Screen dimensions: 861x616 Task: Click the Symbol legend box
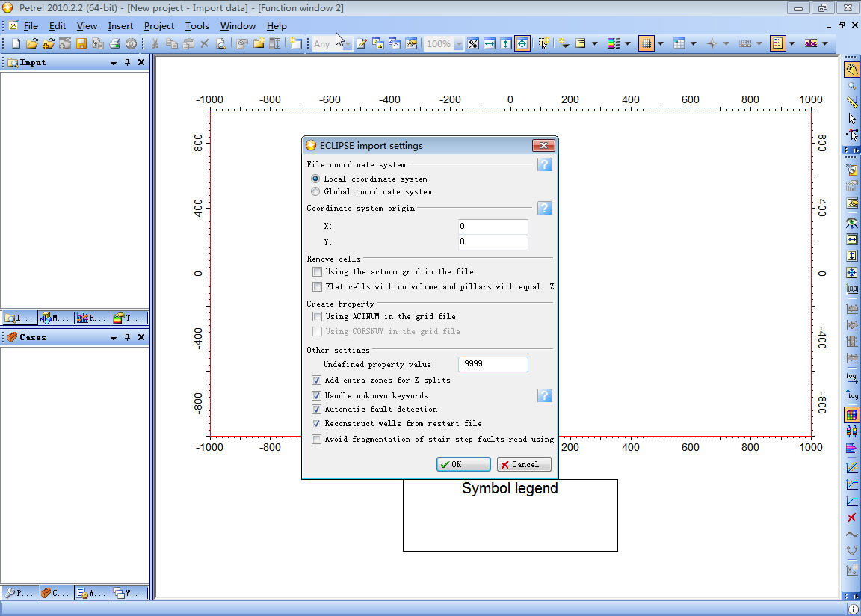(x=510, y=516)
